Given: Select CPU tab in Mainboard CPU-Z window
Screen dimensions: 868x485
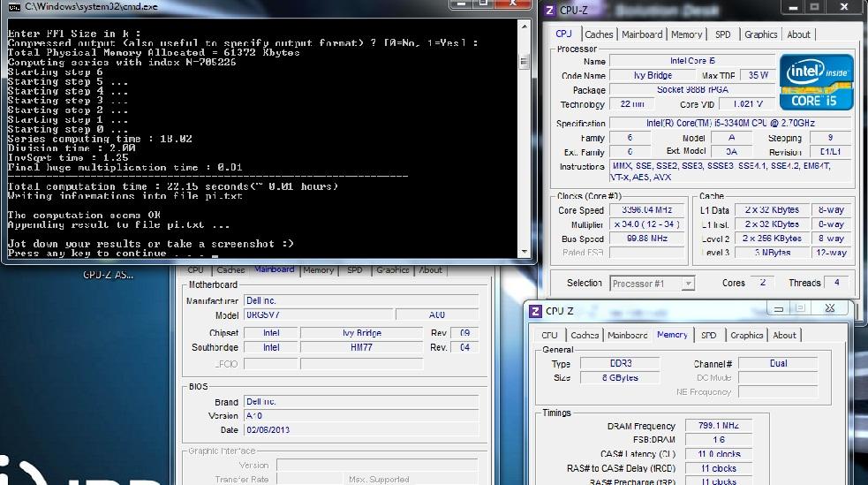Looking at the screenshot, I should tap(195, 270).
